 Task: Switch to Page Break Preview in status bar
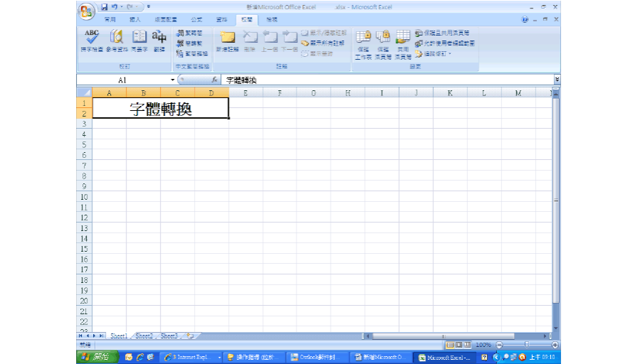click(x=467, y=345)
